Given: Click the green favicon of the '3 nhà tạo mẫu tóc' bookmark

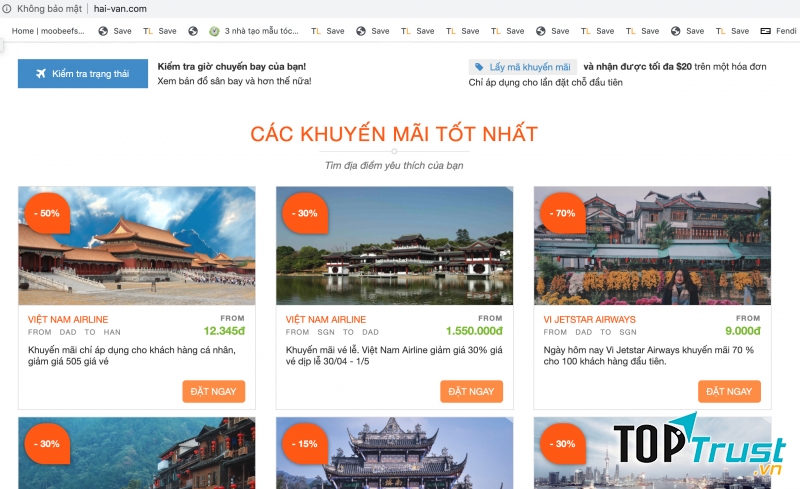Looking at the screenshot, I should pos(214,31).
